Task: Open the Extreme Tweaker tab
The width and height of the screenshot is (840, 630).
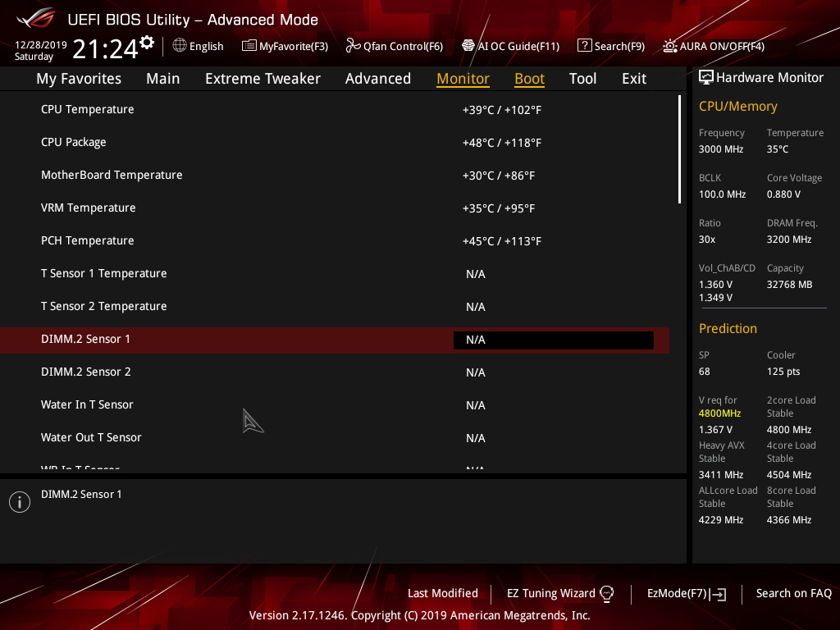Action: point(263,79)
